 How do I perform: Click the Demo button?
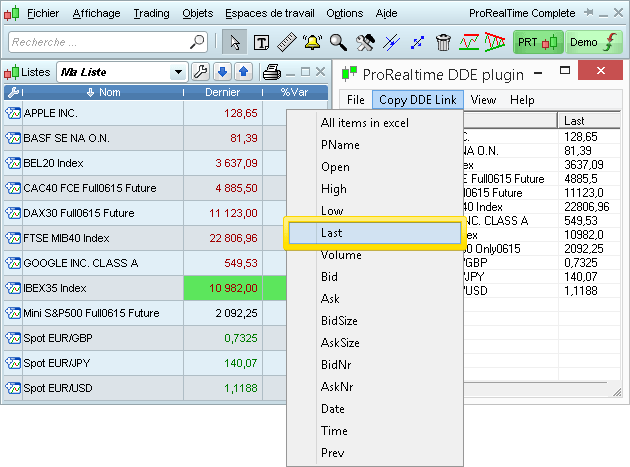[x=594, y=42]
